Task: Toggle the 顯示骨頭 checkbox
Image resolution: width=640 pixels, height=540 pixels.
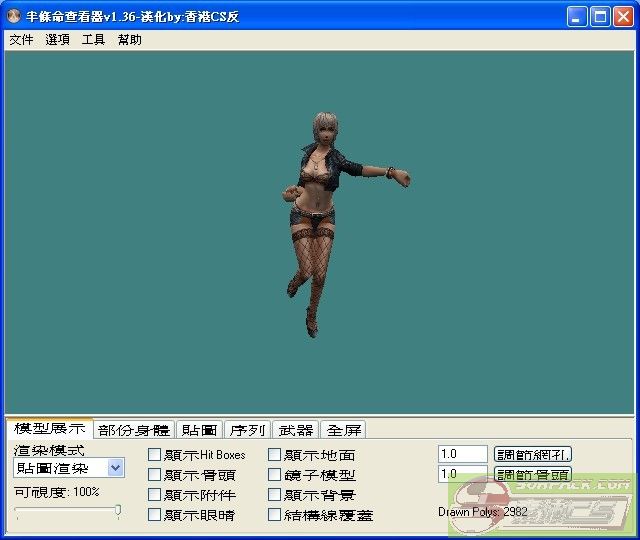Action: coord(154,475)
